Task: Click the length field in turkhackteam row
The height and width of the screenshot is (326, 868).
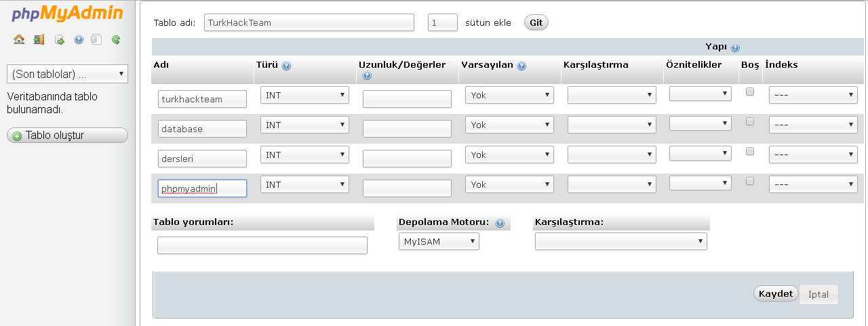Action: click(x=407, y=99)
